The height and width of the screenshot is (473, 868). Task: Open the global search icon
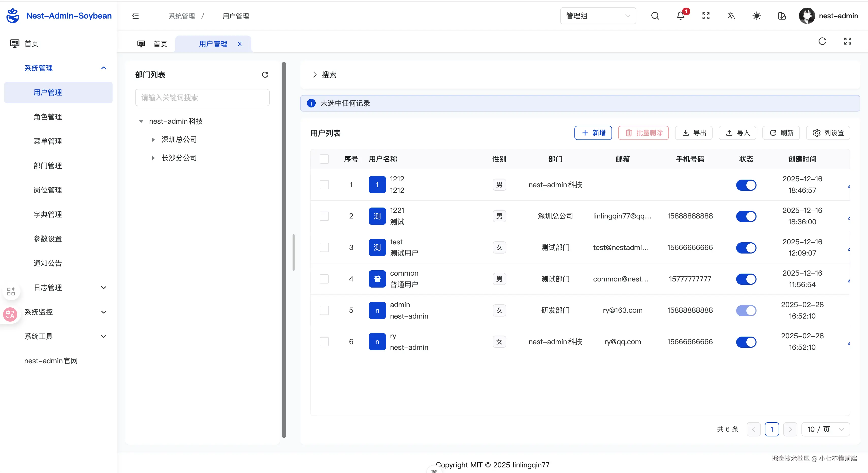pos(655,16)
